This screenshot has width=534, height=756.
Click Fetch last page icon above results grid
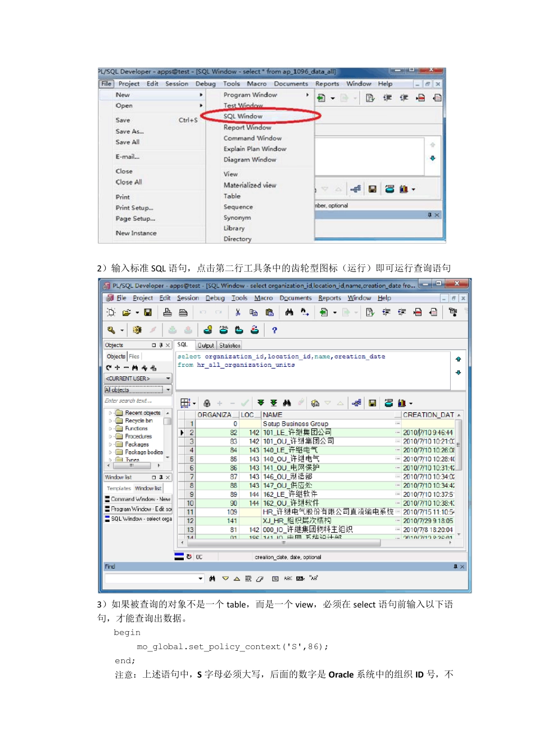(x=274, y=403)
